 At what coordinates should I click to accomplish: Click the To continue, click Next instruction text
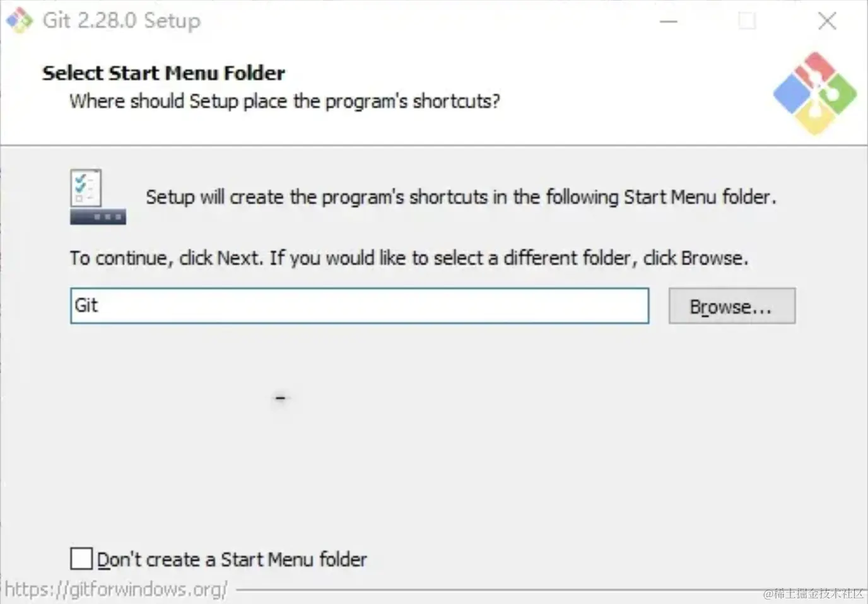pyautogui.click(x=409, y=258)
